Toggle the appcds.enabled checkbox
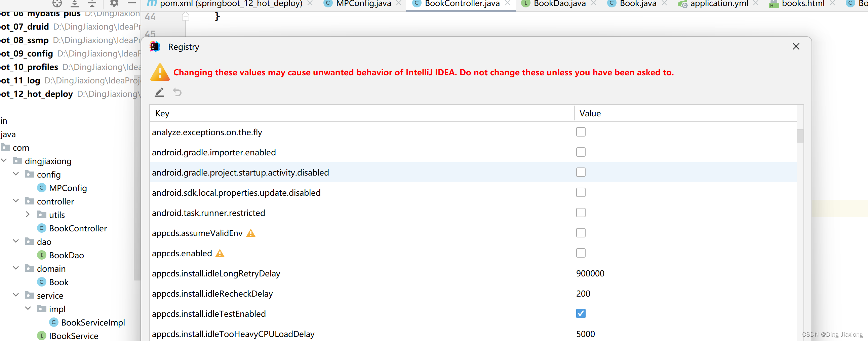Screen dimensions: 868x341 click(x=581, y=253)
